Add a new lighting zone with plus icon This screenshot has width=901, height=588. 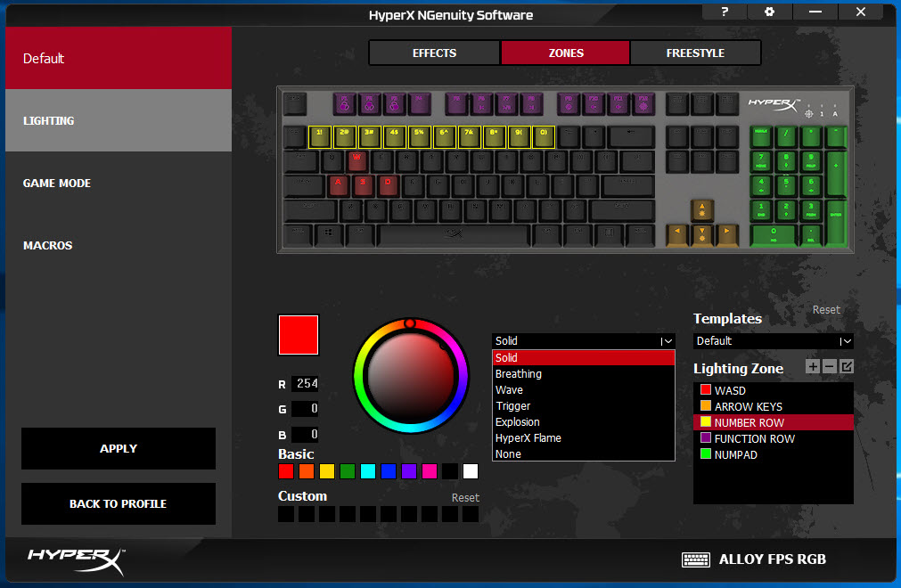(813, 366)
